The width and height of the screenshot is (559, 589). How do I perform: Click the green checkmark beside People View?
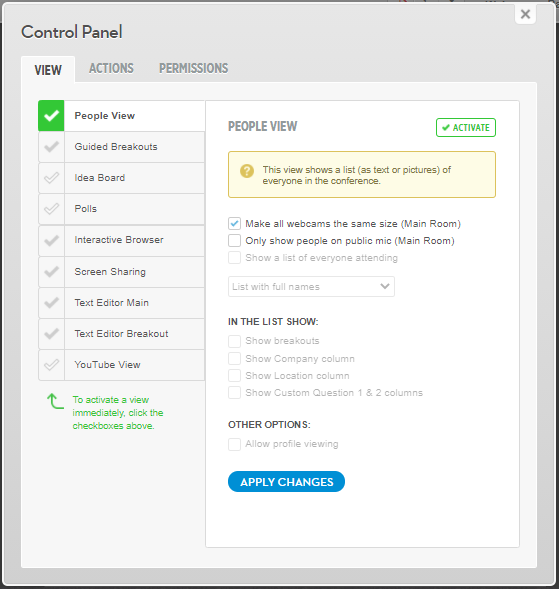pyautogui.click(x=51, y=116)
